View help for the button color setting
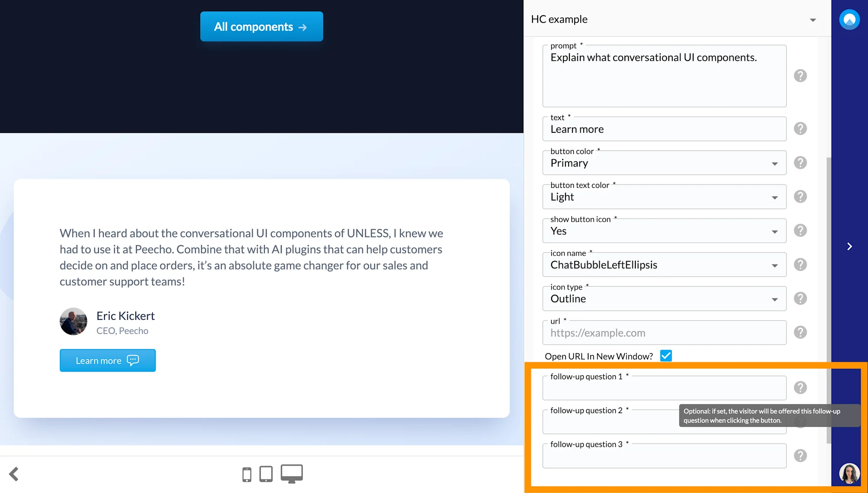 [x=800, y=162]
